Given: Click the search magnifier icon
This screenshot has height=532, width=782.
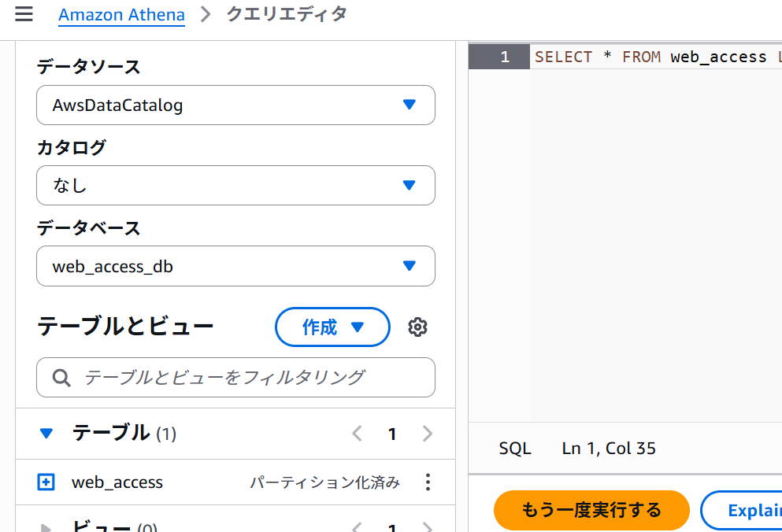Looking at the screenshot, I should 61,378.
